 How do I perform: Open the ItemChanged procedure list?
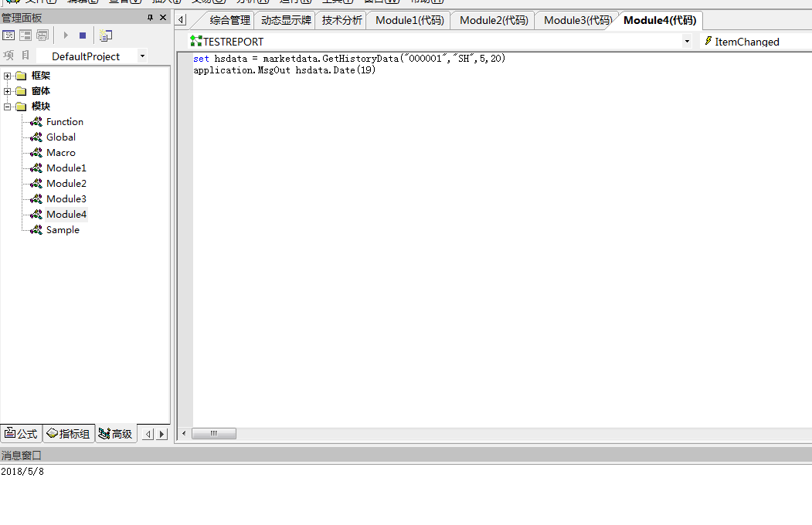click(755, 42)
